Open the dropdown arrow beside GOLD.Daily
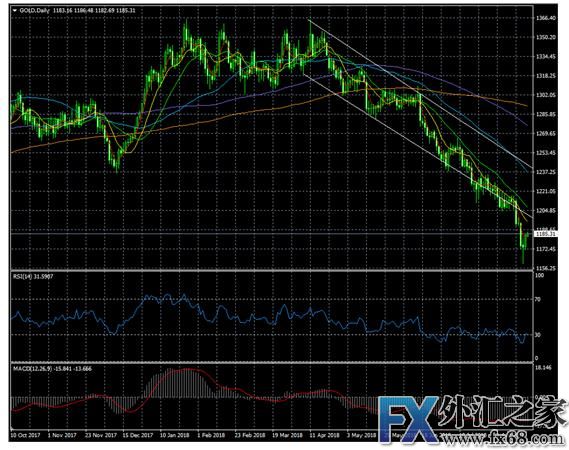 [15, 11]
